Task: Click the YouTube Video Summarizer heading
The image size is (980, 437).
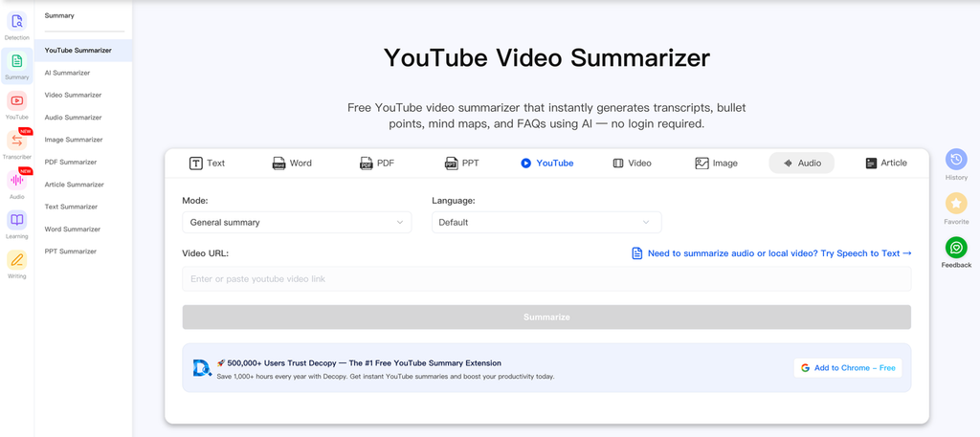Action: pos(546,58)
